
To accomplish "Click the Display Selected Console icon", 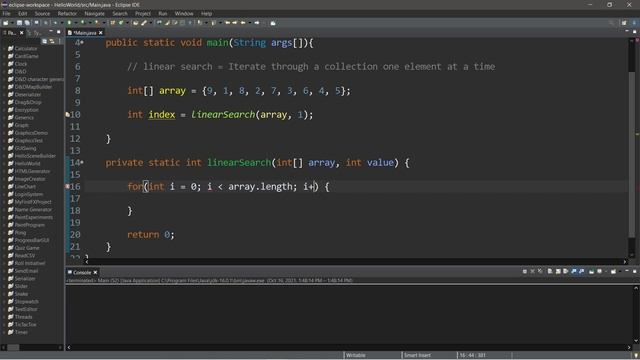I will tap(599, 271).
